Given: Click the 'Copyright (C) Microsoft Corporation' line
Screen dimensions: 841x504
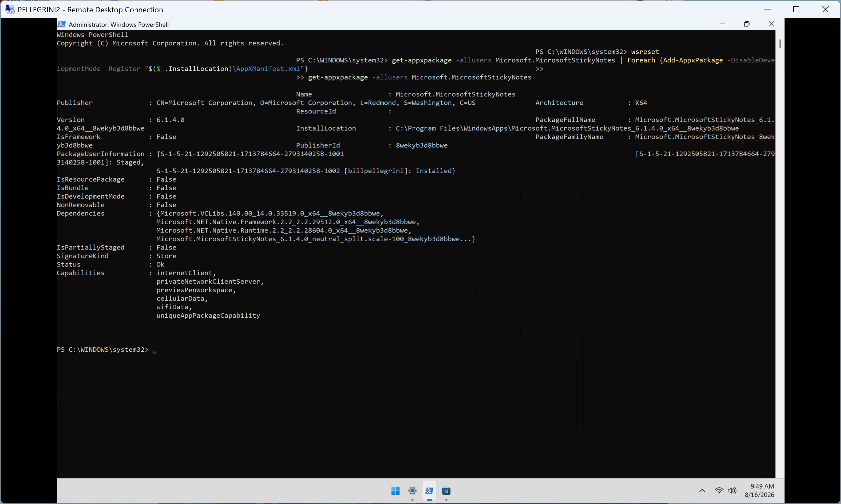Looking at the screenshot, I should [x=170, y=43].
